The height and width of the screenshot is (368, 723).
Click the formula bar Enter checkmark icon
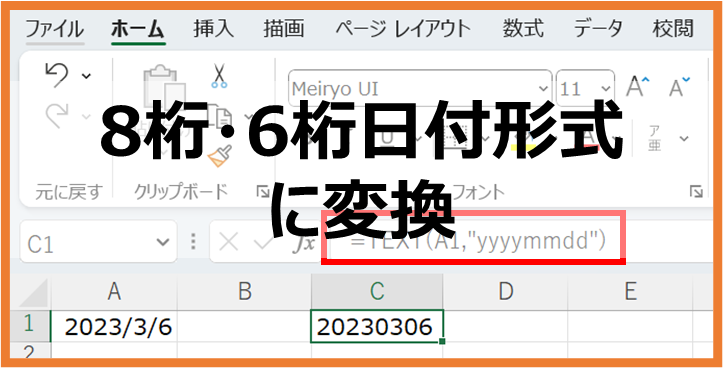click(264, 241)
